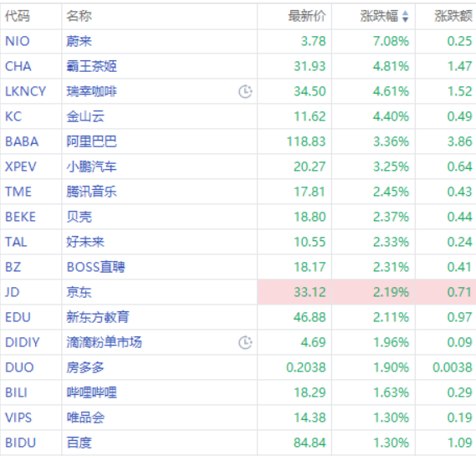476x456 pixels.
Task: Click the DUO ticker code
Action: pos(19,367)
